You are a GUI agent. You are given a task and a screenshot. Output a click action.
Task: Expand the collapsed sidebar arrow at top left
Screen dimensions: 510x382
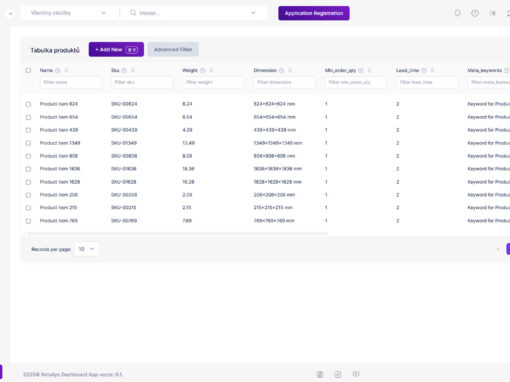click(x=11, y=13)
